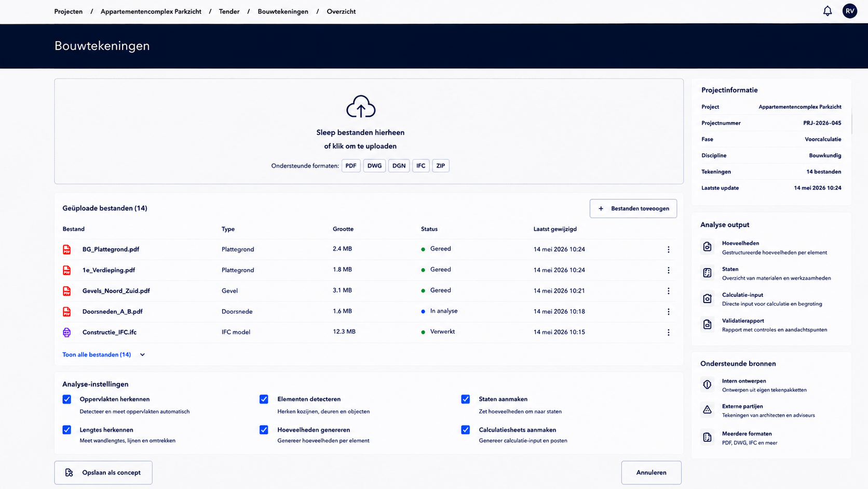This screenshot has height=489, width=868.
Task: Open row menu for BG_Plattegrond.pdf
Action: (669, 249)
